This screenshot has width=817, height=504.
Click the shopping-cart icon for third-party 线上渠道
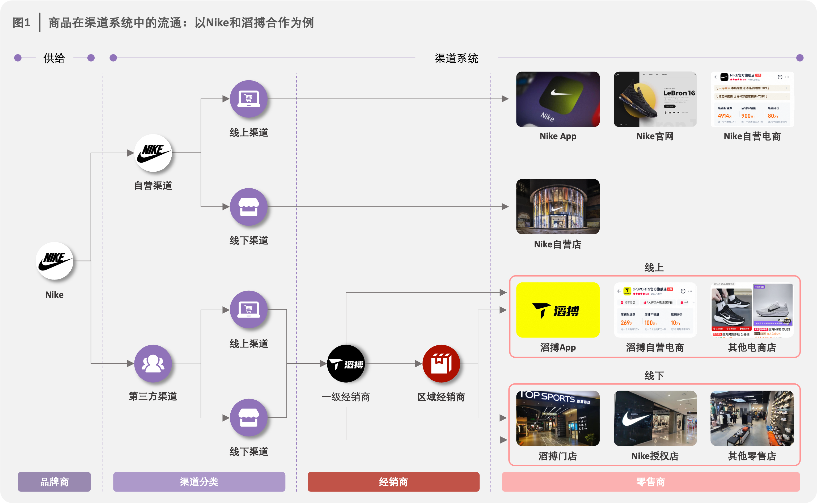(249, 309)
